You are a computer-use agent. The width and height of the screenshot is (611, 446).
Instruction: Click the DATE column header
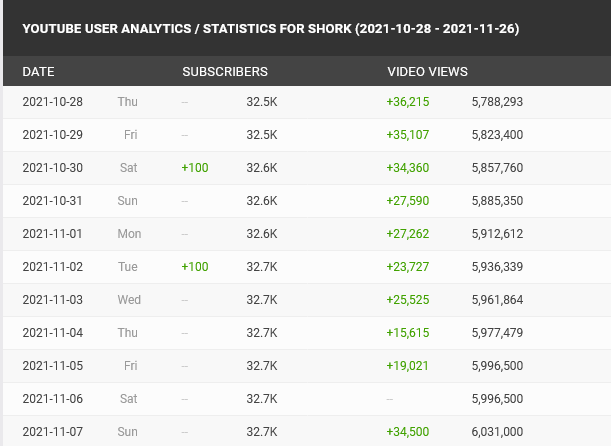coord(38,72)
